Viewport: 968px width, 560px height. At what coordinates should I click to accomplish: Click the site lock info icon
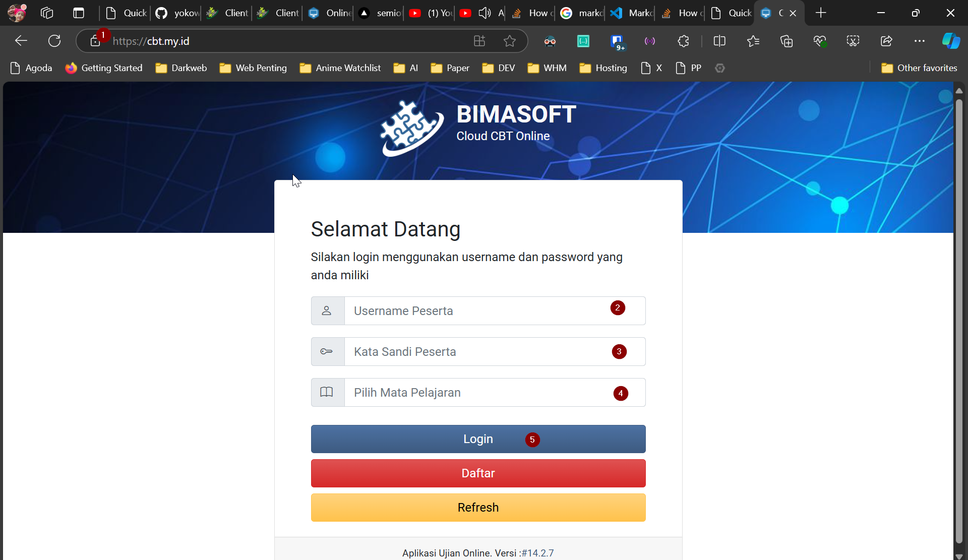click(x=95, y=41)
